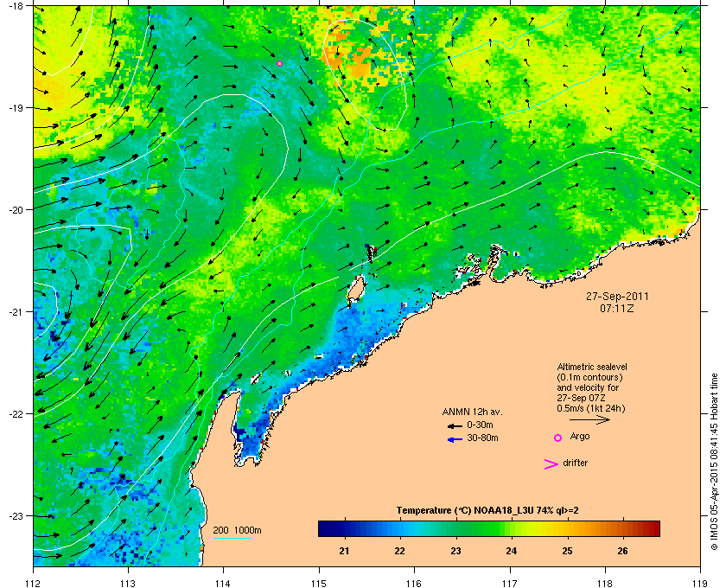Click the 'ANMN 12h av.' legend heading
The width and height of the screenshot is (726, 588).
tap(472, 412)
